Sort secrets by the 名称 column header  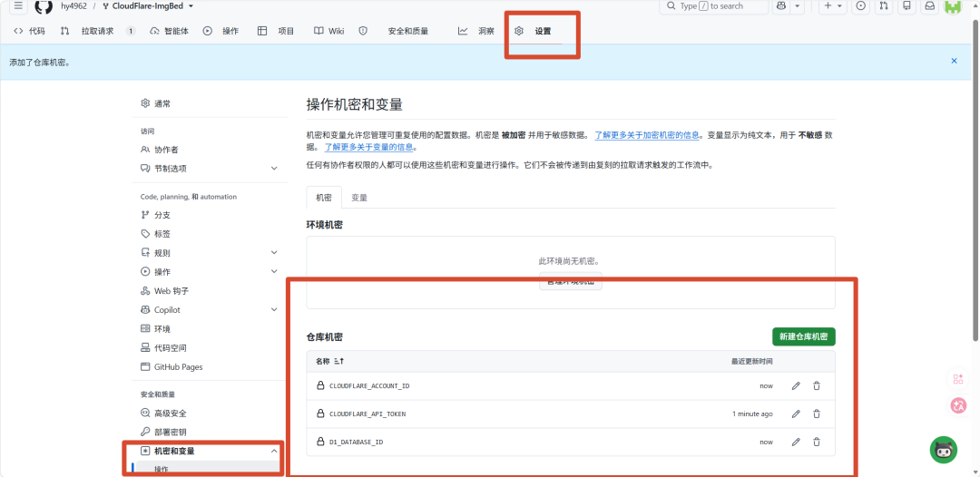(x=330, y=362)
